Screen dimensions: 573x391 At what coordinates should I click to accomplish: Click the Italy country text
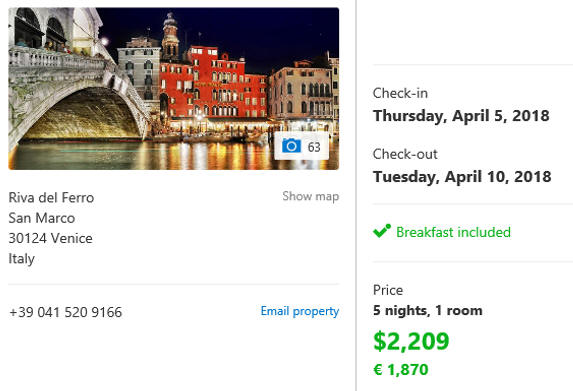22,259
